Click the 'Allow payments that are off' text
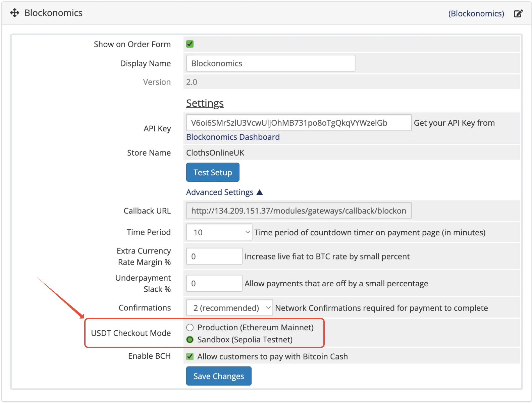The image size is (532, 403). (x=336, y=284)
